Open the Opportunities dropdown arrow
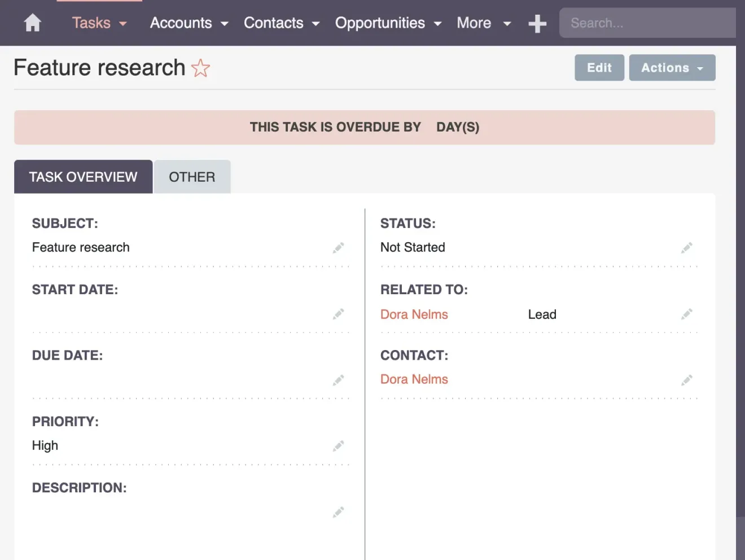This screenshot has height=560, width=745. coord(437,24)
